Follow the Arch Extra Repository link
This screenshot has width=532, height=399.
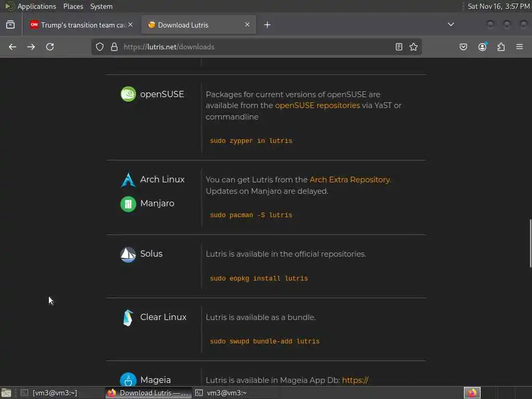coord(350,179)
